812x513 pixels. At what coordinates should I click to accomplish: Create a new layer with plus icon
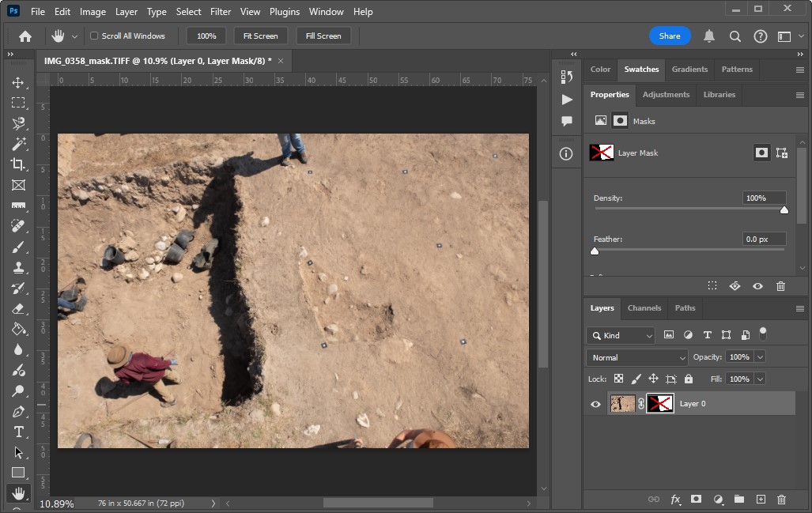pyautogui.click(x=761, y=500)
